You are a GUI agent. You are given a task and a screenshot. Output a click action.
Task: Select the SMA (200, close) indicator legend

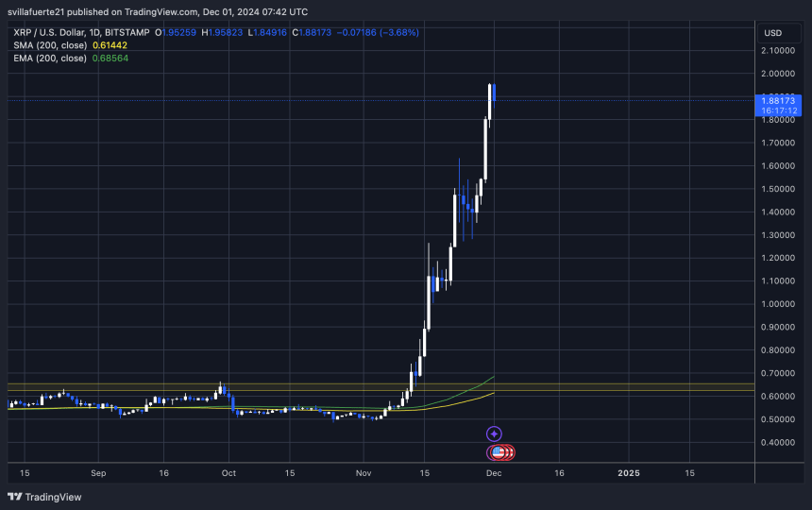point(49,45)
